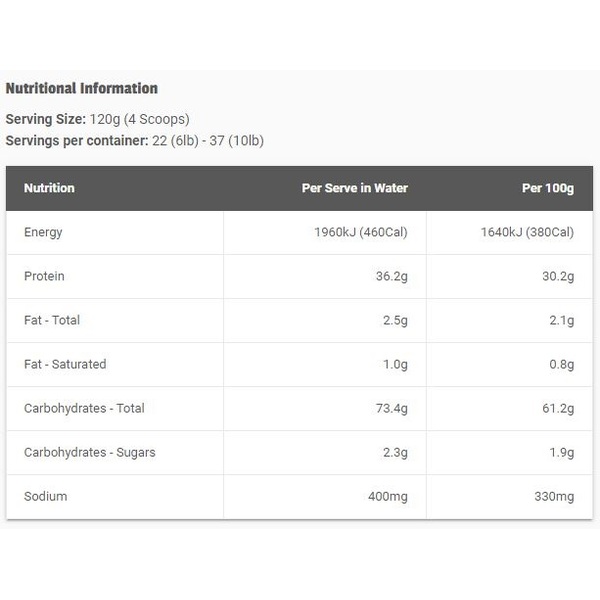
Task: Select the Fat - Saturated row label
Action: tap(65, 364)
